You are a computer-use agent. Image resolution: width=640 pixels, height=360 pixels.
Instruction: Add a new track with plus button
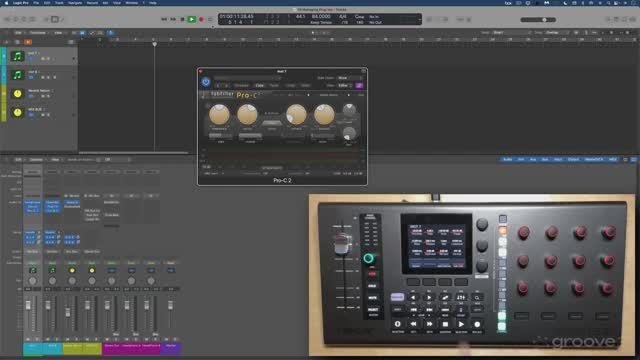pyautogui.click(x=6, y=42)
